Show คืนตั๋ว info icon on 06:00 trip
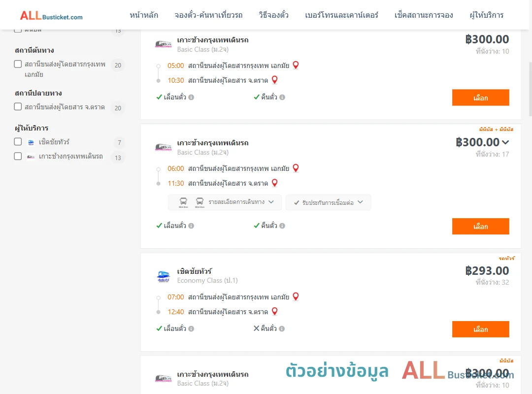Image resolution: width=532 pixels, height=394 pixels. tap(282, 226)
